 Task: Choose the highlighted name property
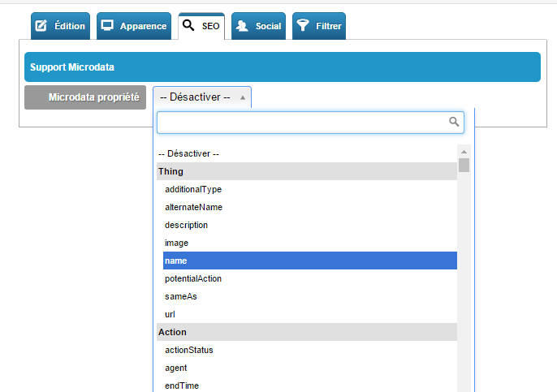click(x=310, y=261)
